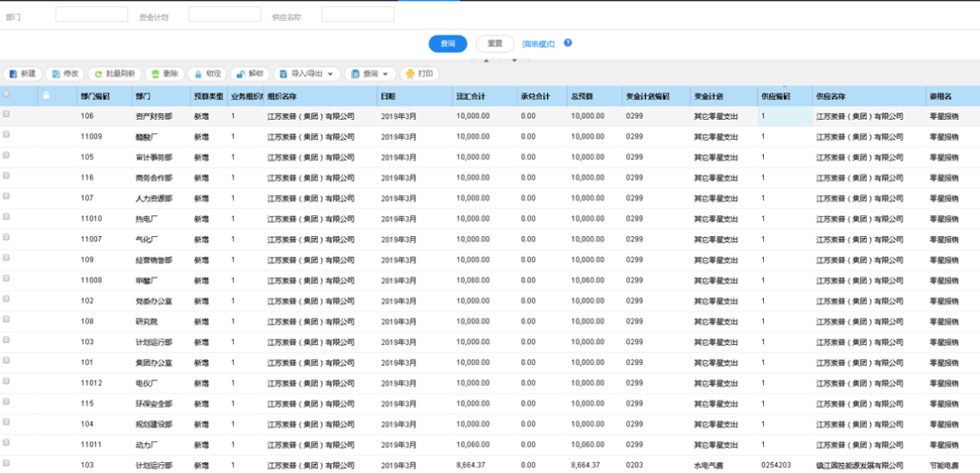The image size is (980, 473).
Task: Collapse the search panel with up arrow
Action: pos(485,61)
